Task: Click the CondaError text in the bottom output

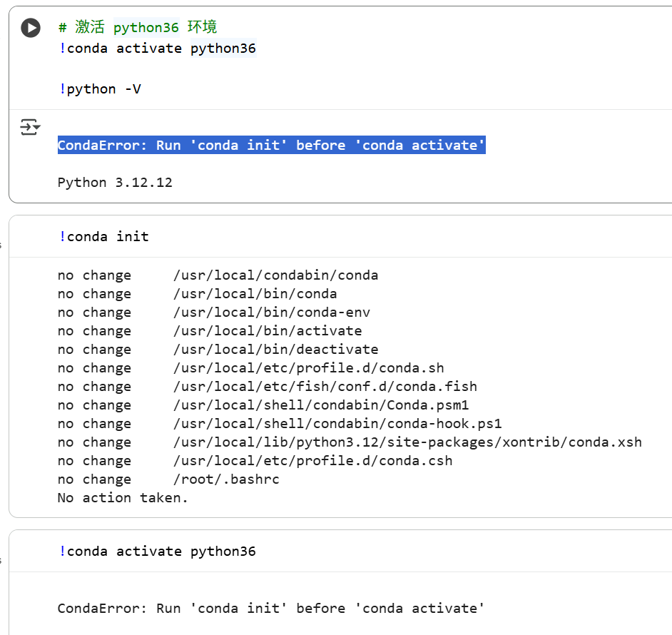Action: pos(271,608)
